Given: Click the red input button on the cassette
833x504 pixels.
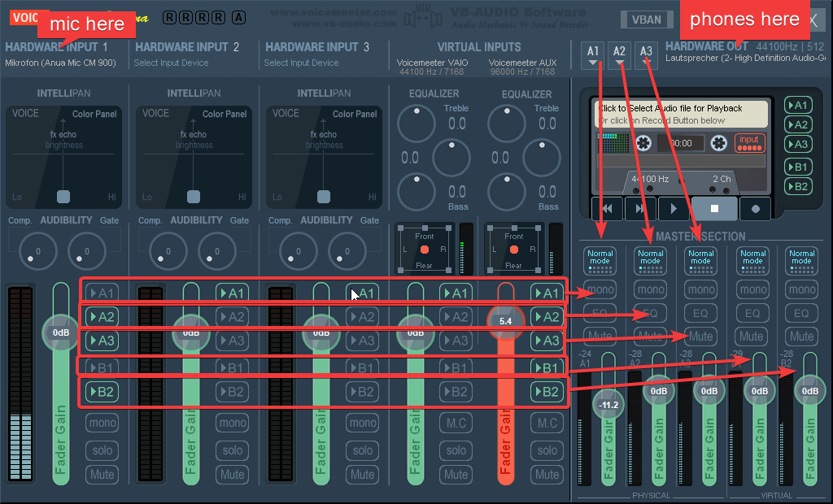Looking at the screenshot, I should [749, 143].
